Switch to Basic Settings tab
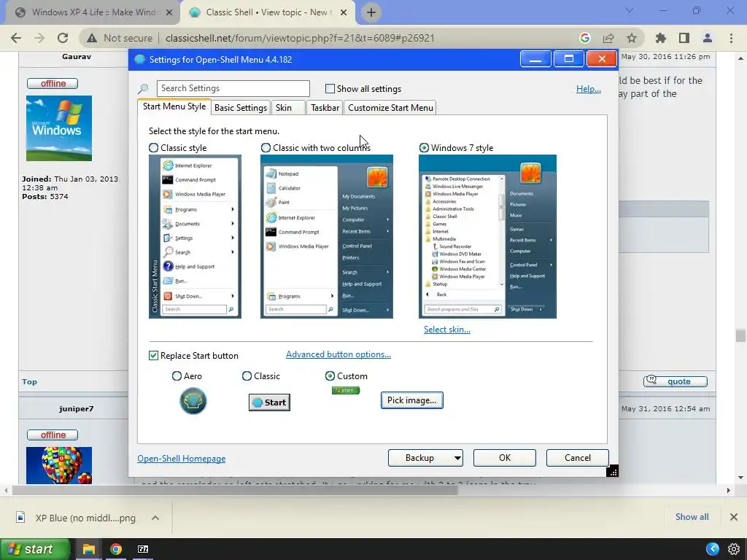 click(241, 108)
